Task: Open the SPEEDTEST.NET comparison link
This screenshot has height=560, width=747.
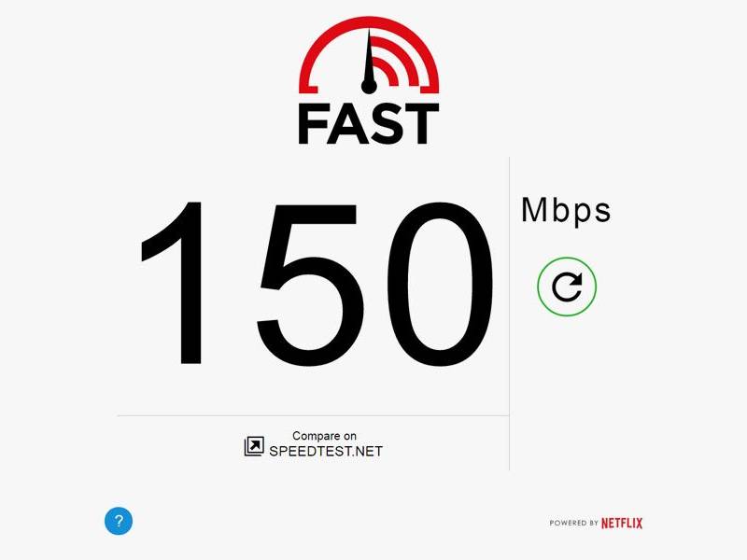Action: coord(326,451)
